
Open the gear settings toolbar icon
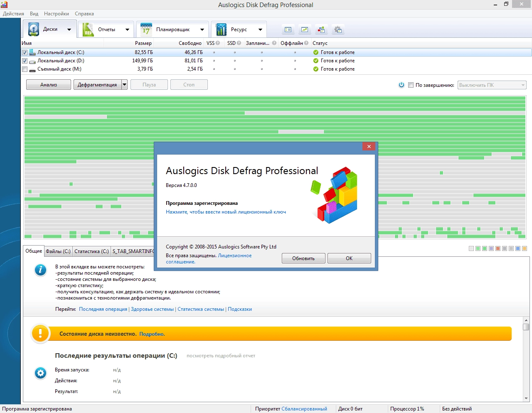pos(338,29)
